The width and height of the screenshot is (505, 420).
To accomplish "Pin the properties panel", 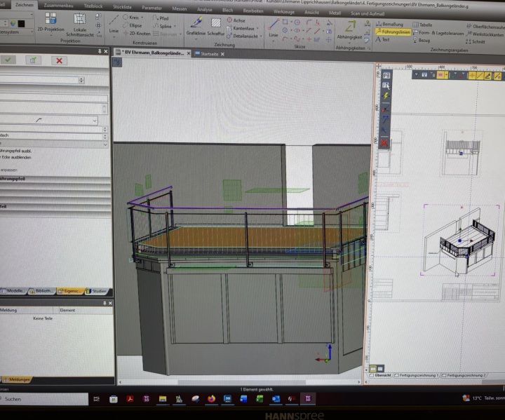I will point(100,51).
